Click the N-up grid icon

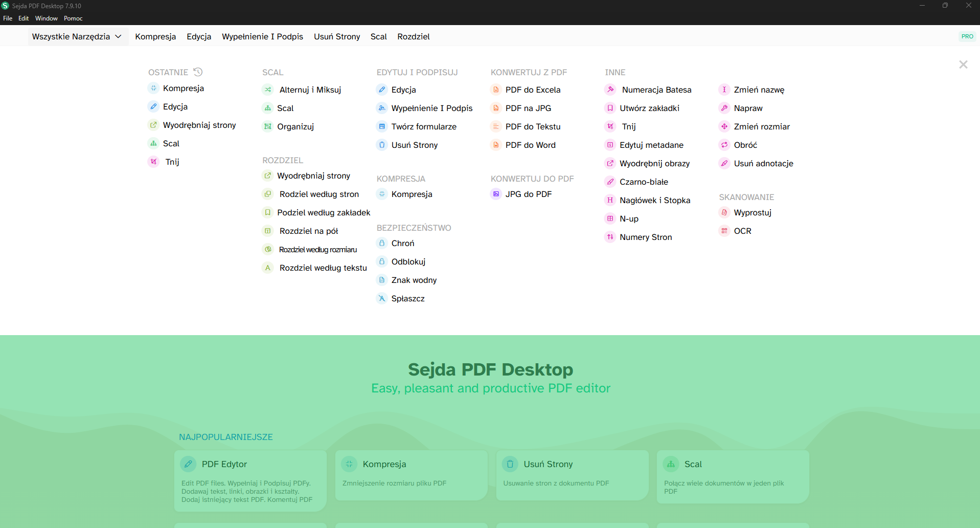[610, 218]
